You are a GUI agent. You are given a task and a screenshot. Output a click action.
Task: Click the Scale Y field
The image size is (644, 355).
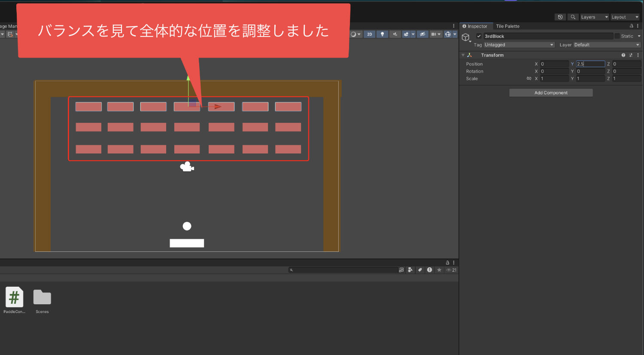coord(590,79)
